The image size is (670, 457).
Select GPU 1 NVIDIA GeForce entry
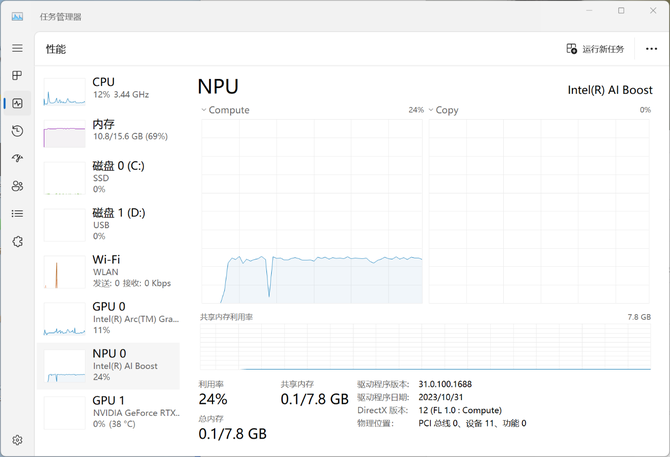coord(108,410)
